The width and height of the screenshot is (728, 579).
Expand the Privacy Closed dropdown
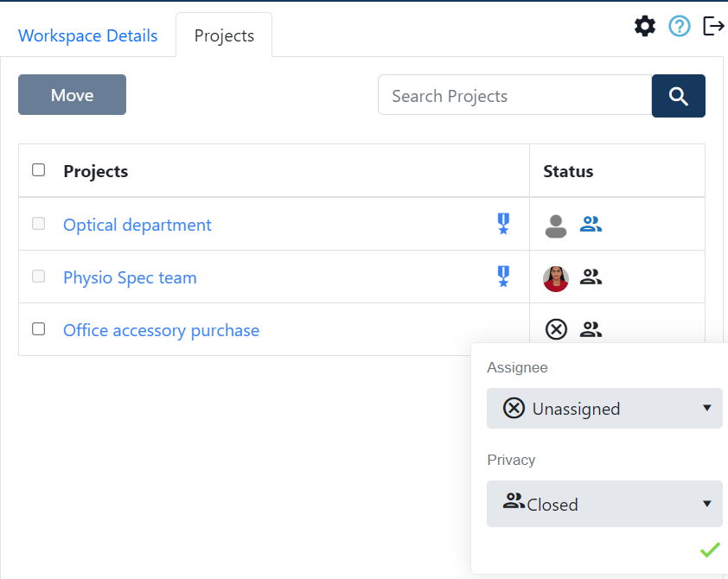[x=604, y=504]
